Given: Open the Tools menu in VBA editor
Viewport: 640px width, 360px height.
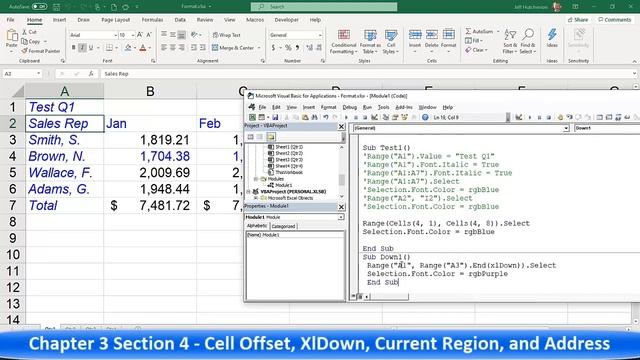Looking at the screenshot, I should (383, 107).
